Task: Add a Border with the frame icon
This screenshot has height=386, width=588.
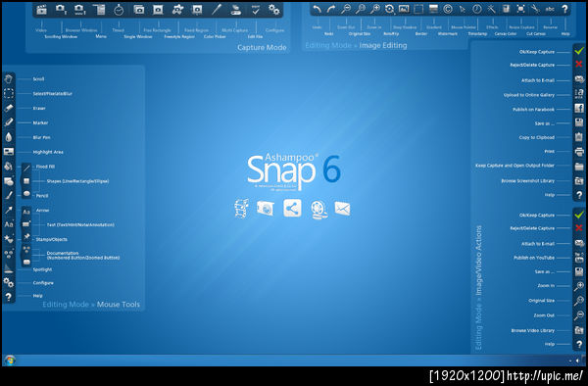Action: click(418, 9)
